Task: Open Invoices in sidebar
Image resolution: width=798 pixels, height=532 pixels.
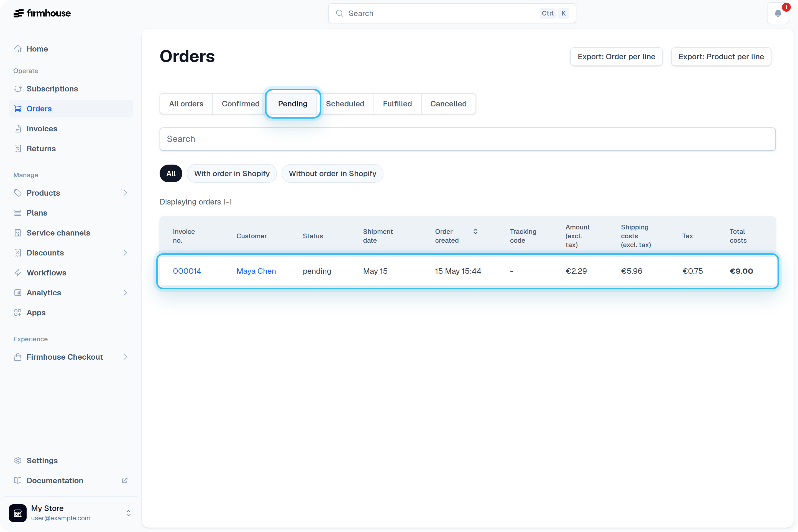Action: (x=71, y=129)
